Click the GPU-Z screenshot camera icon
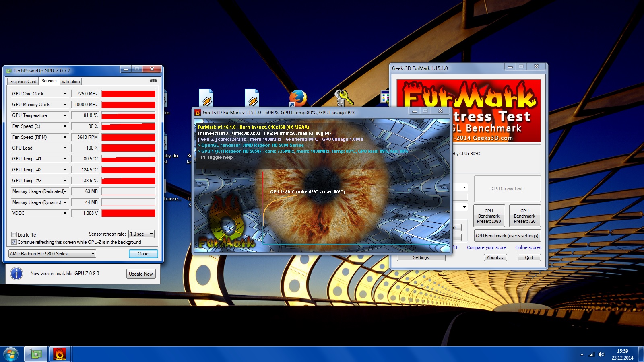The height and width of the screenshot is (362, 644). coord(153,81)
